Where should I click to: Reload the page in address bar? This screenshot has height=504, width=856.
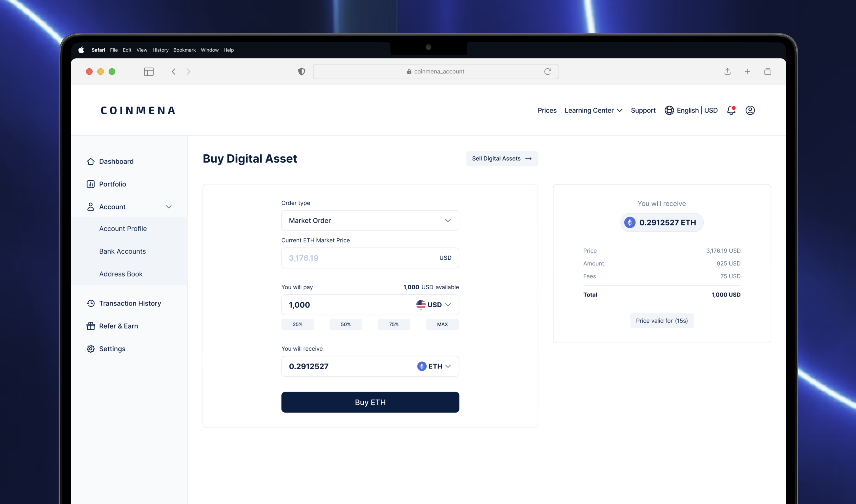click(548, 72)
